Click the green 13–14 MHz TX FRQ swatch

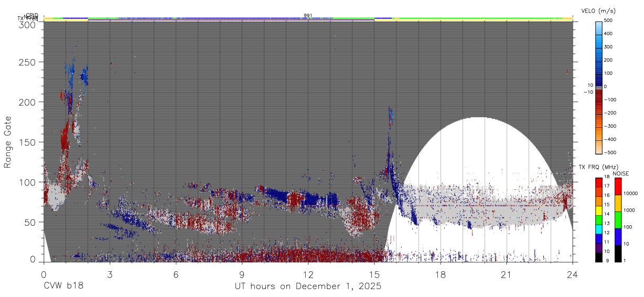[x=599, y=219]
